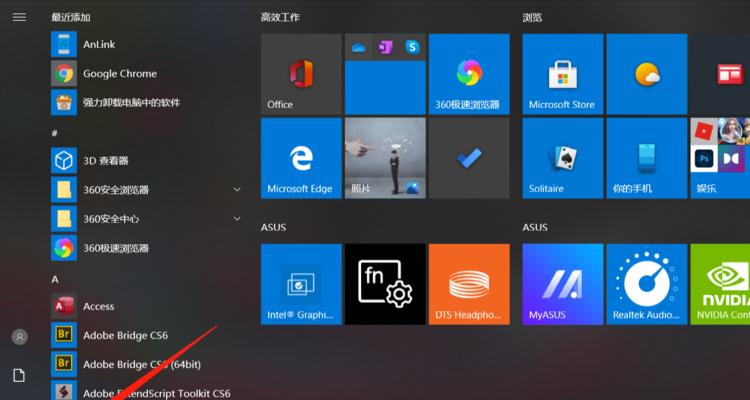Expand the 360安全浏览器 folder chevron
This screenshot has height=400, width=750.
pyautogui.click(x=237, y=190)
